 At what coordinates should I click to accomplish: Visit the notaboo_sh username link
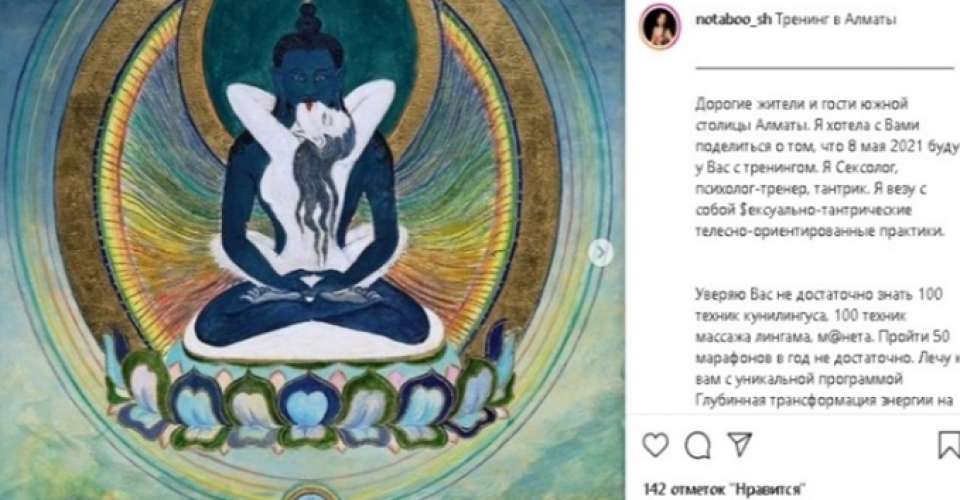pos(733,20)
